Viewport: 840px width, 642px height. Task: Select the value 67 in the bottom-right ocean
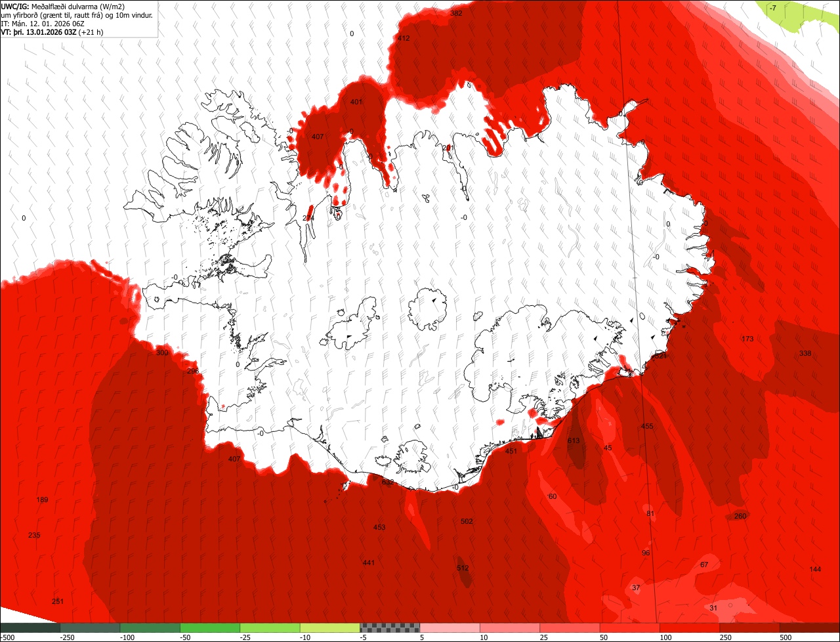704,565
